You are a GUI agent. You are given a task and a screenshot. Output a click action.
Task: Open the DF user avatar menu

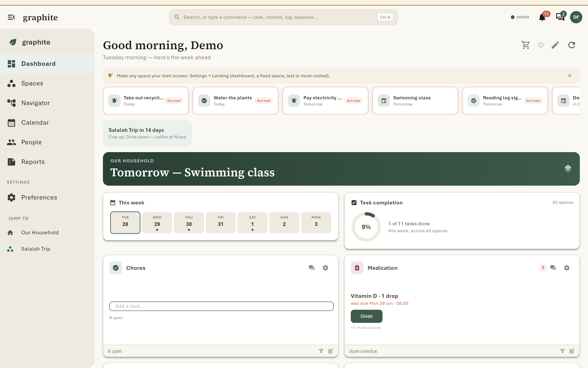pos(576,17)
